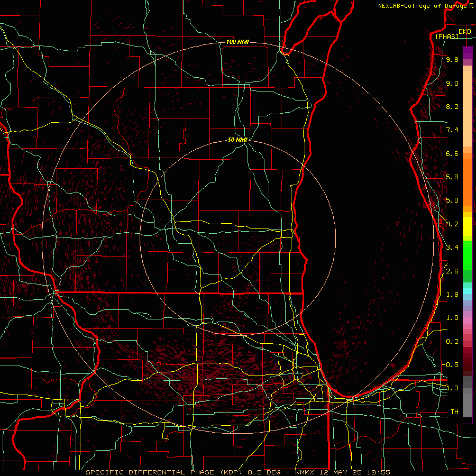The width and height of the screenshot is (476, 476).
Task: Click the 0.2 scale value
Action: 452,342
